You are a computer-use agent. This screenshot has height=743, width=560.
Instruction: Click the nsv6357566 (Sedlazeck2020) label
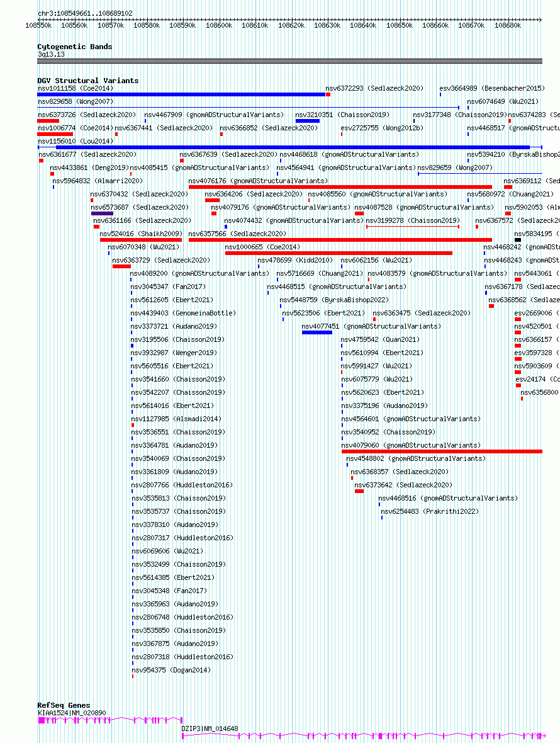[237, 235]
